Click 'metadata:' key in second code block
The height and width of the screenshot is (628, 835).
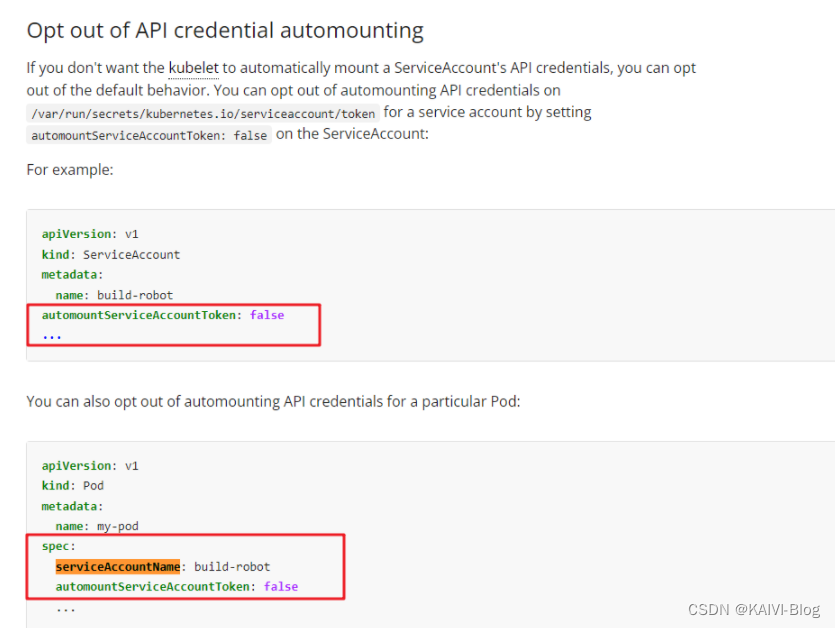(72, 506)
